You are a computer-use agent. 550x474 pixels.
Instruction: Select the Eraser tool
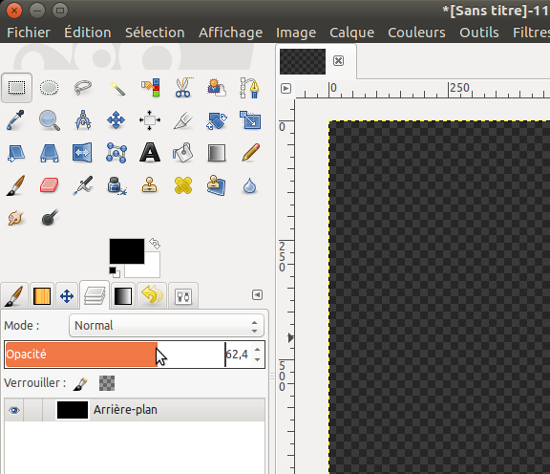click(x=49, y=185)
